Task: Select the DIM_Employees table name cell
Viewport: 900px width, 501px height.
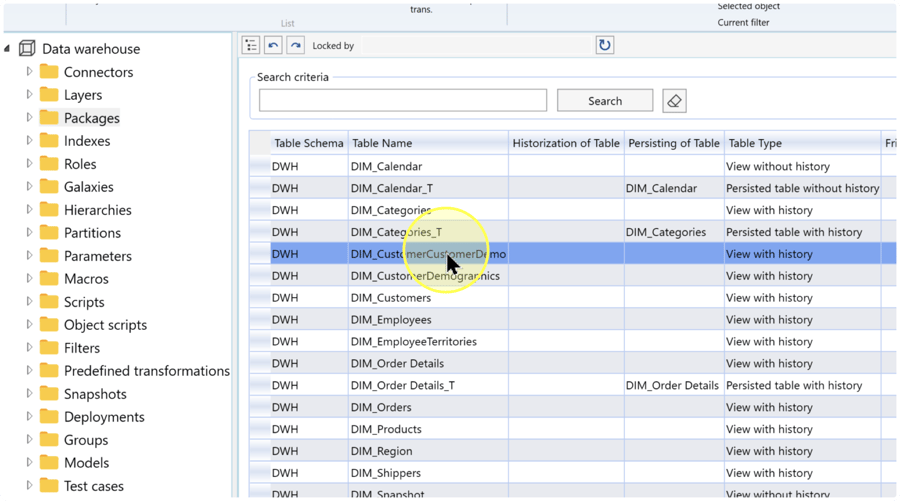Action: [428, 320]
